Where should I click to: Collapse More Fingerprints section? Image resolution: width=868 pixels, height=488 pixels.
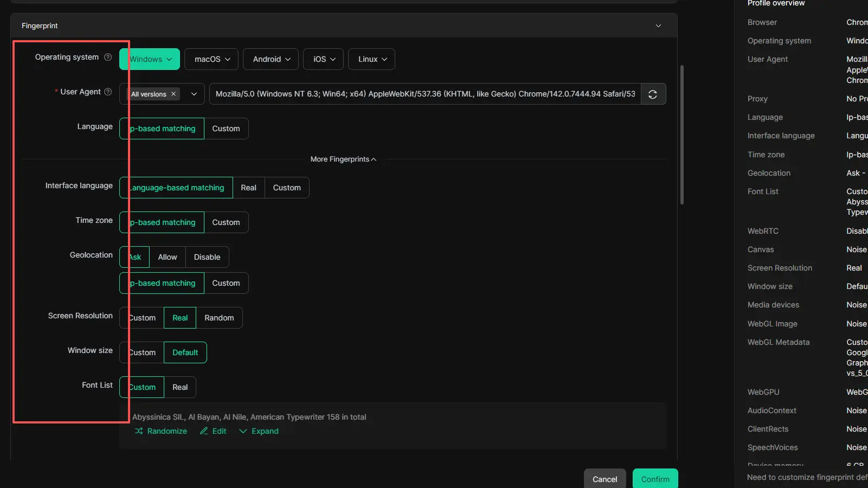point(343,159)
